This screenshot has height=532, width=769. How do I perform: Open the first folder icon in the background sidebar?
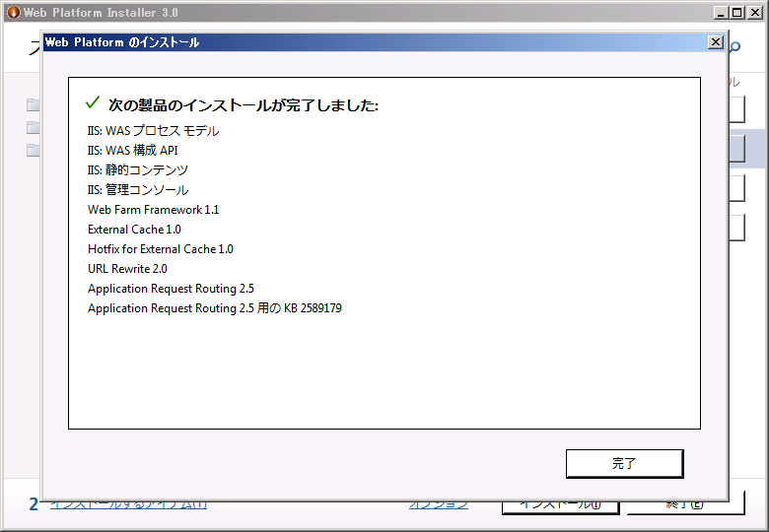(x=33, y=104)
